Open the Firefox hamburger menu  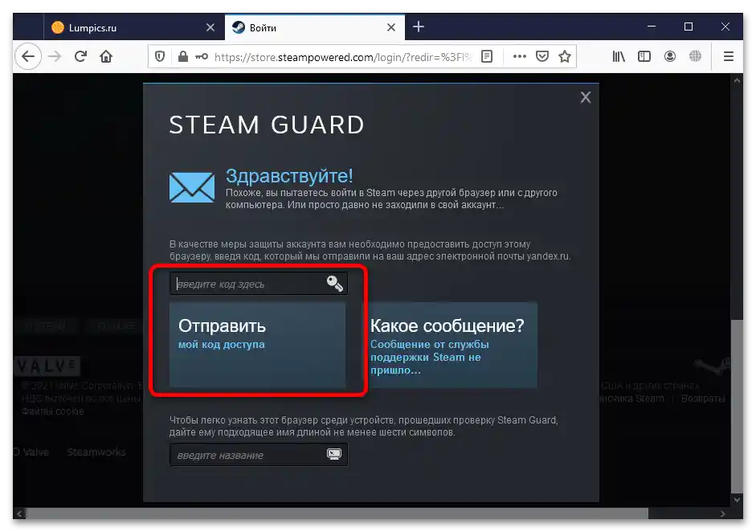[729, 56]
